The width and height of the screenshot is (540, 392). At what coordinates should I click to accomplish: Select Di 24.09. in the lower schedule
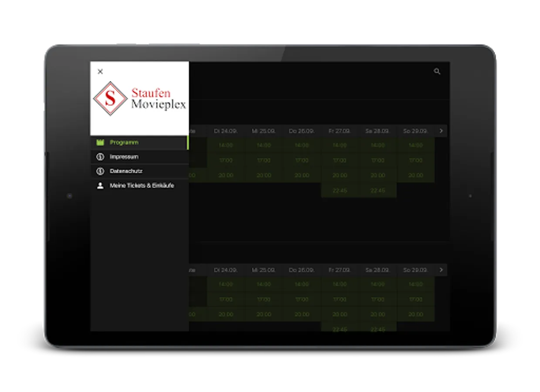(226, 270)
